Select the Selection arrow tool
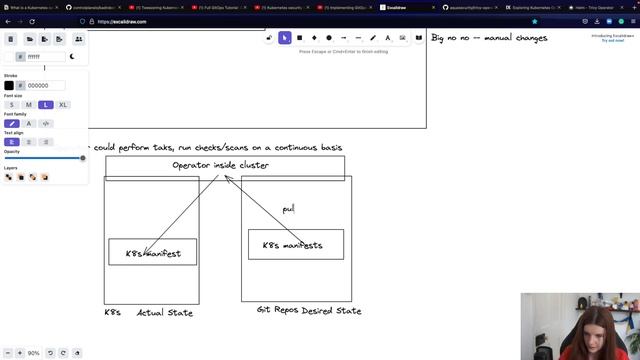640x360 pixels. pyautogui.click(x=284, y=38)
